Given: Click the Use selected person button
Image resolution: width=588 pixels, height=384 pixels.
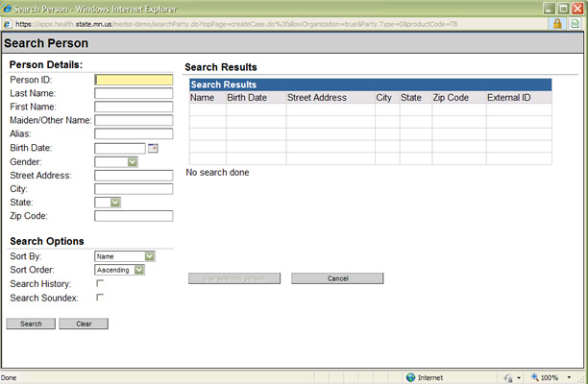Looking at the screenshot, I should (234, 278).
